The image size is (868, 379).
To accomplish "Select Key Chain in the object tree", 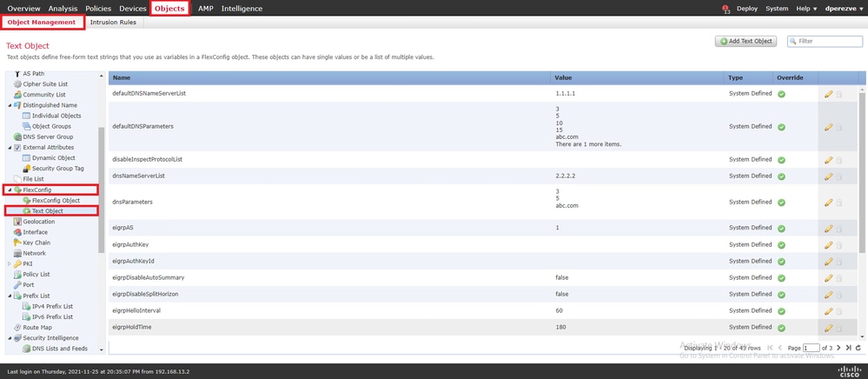I will pos(36,243).
